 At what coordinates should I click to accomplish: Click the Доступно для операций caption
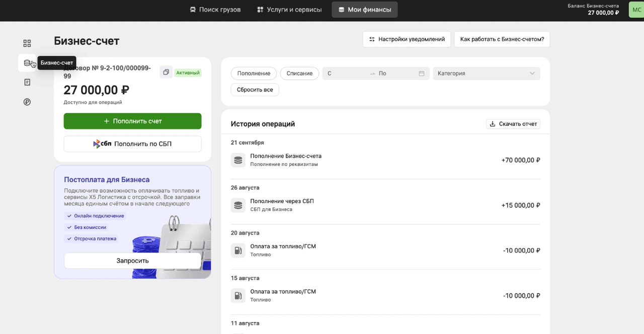[x=93, y=102]
